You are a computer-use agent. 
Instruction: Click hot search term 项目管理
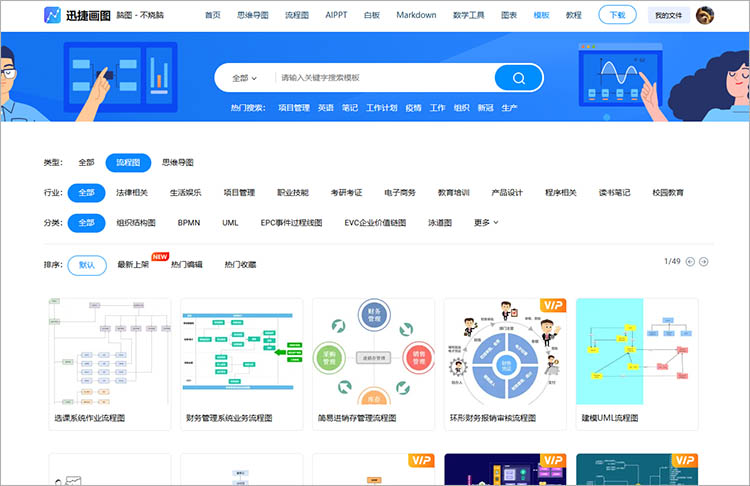(x=294, y=108)
